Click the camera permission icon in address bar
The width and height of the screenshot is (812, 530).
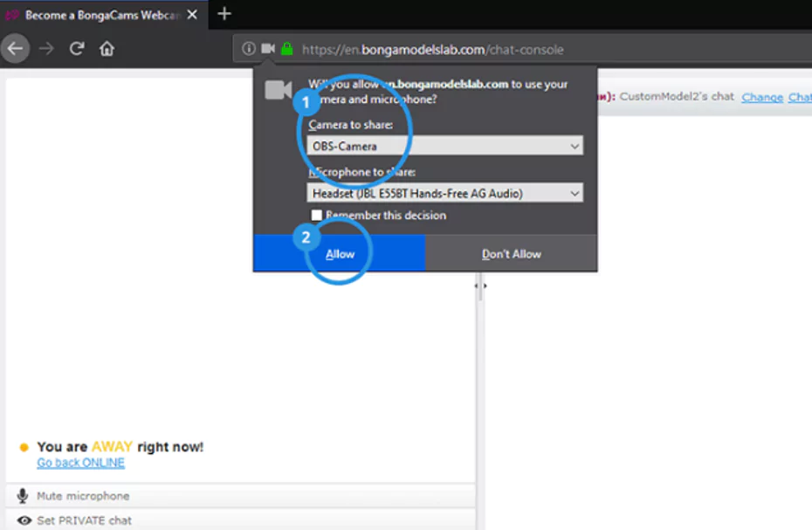[268, 49]
